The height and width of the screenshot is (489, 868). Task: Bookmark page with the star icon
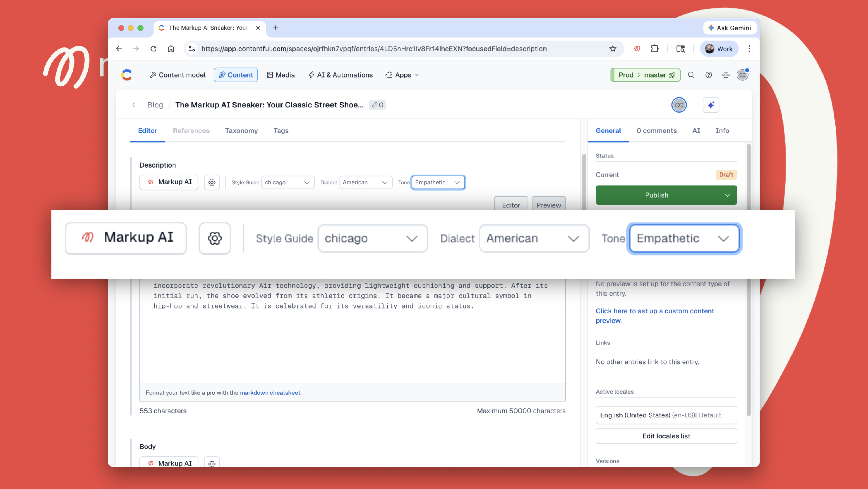tap(613, 49)
